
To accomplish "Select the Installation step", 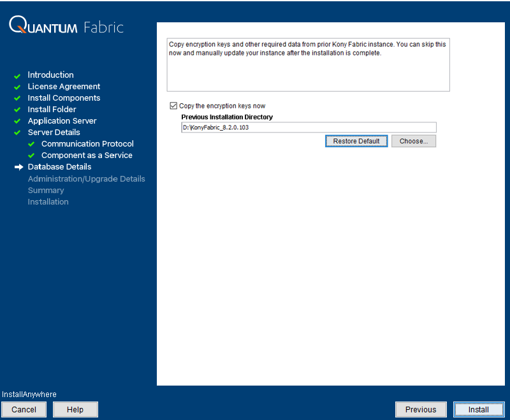I will [48, 202].
